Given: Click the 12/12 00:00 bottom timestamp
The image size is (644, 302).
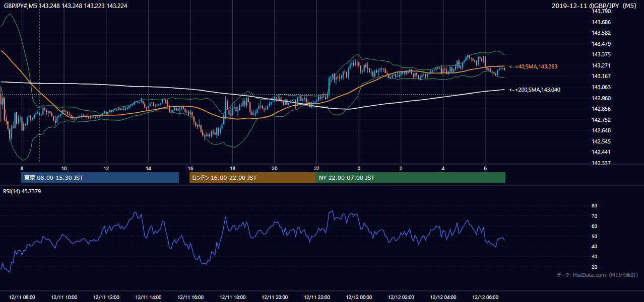Looking at the screenshot, I should tap(359, 297).
